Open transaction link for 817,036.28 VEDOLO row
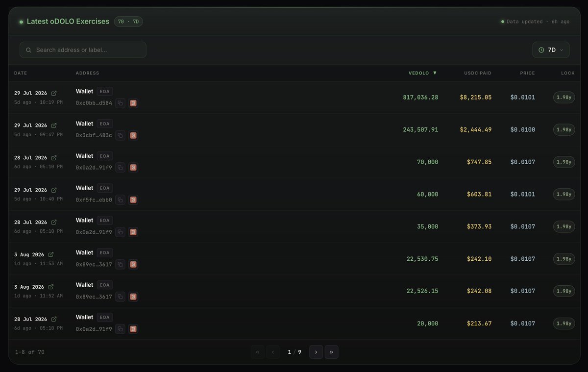 (x=54, y=93)
